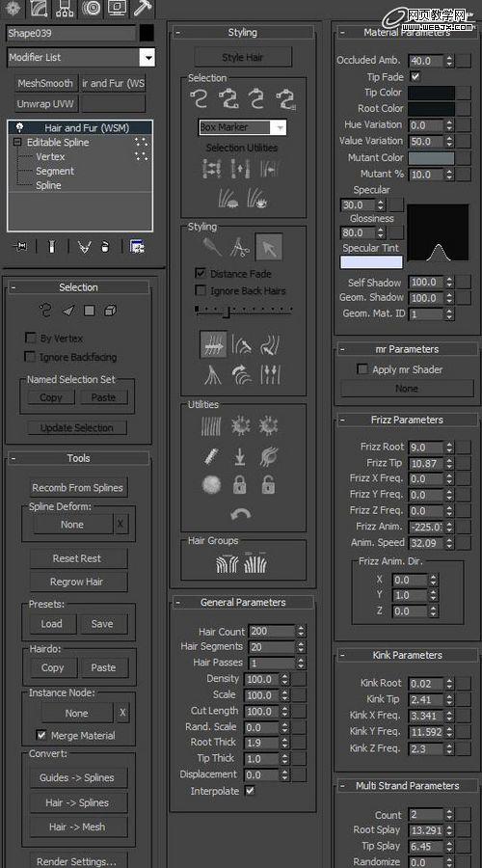Click the Specular Tint color swatch
Screen dimensions: 482x868
(x=371, y=261)
